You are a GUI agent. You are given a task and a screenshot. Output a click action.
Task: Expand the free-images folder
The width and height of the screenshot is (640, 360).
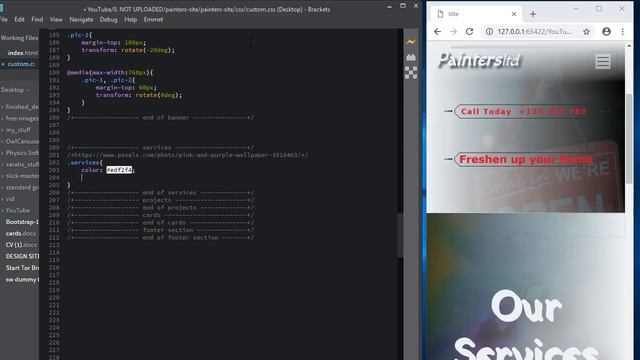22,118
